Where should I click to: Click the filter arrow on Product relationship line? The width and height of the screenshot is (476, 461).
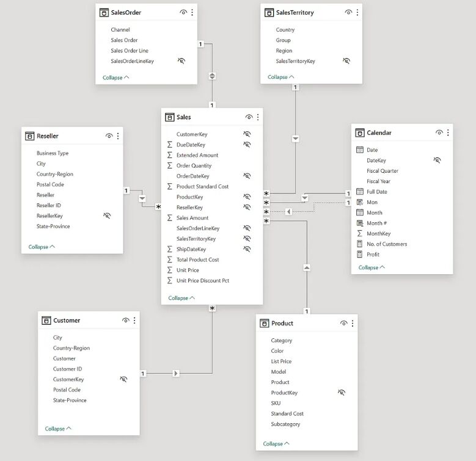click(307, 267)
